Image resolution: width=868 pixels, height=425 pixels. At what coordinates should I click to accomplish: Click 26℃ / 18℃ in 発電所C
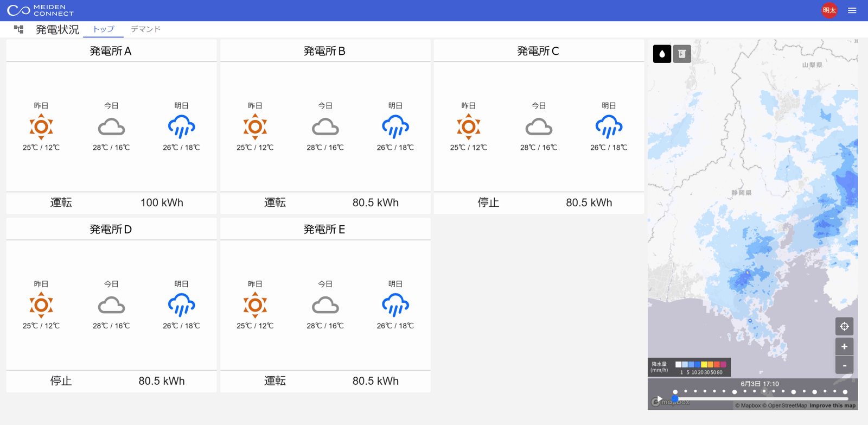[609, 148]
